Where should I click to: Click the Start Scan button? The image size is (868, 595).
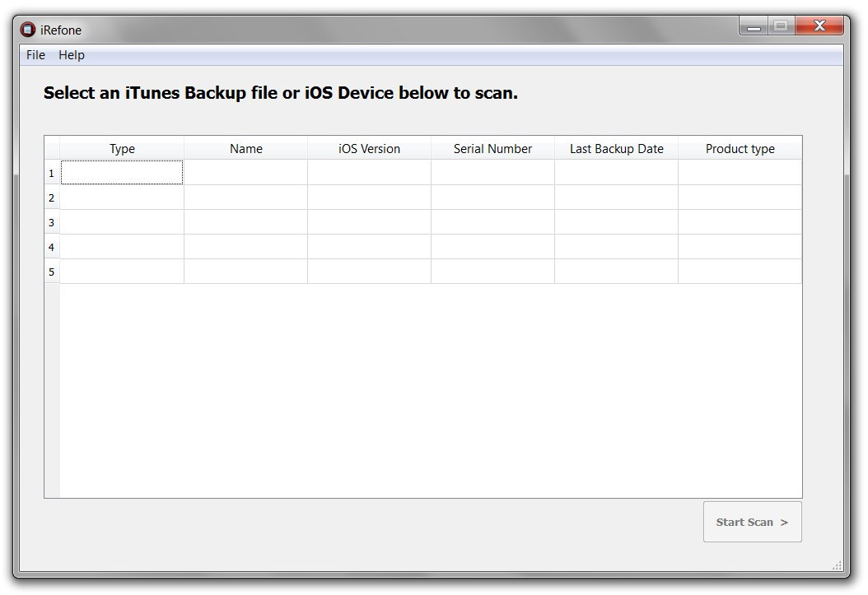(x=753, y=522)
